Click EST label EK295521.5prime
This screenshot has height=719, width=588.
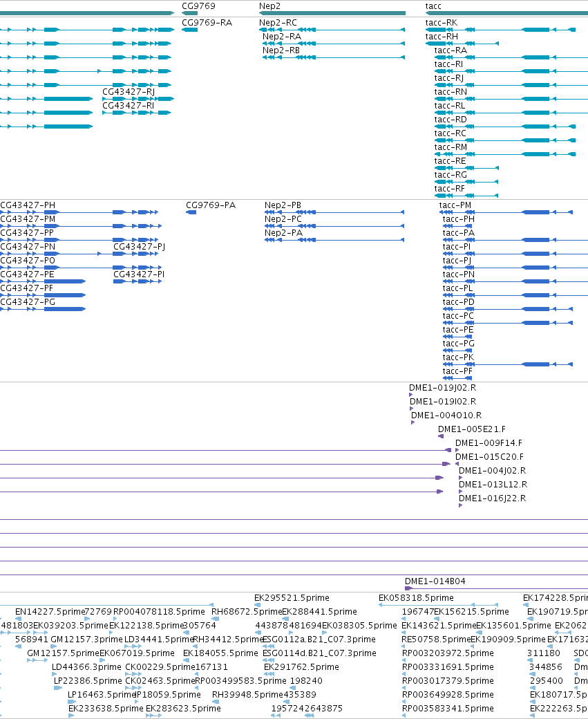click(292, 597)
